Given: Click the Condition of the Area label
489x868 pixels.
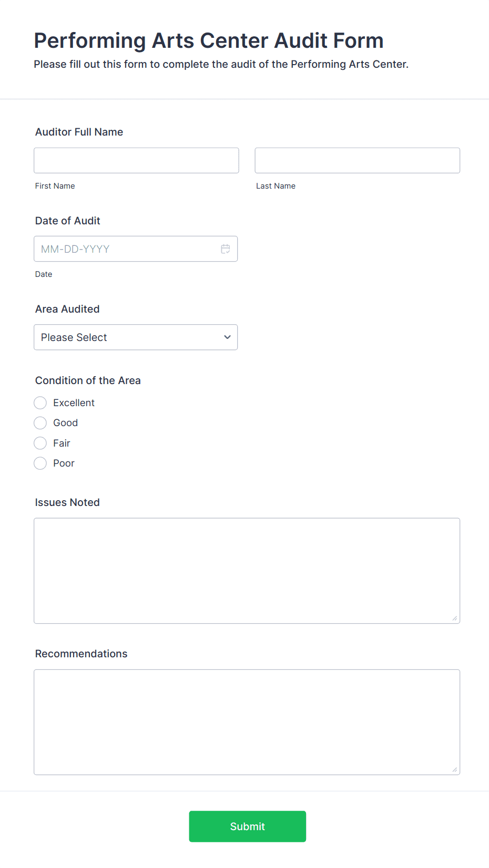Looking at the screenshot, I should [x=88, y=380].
